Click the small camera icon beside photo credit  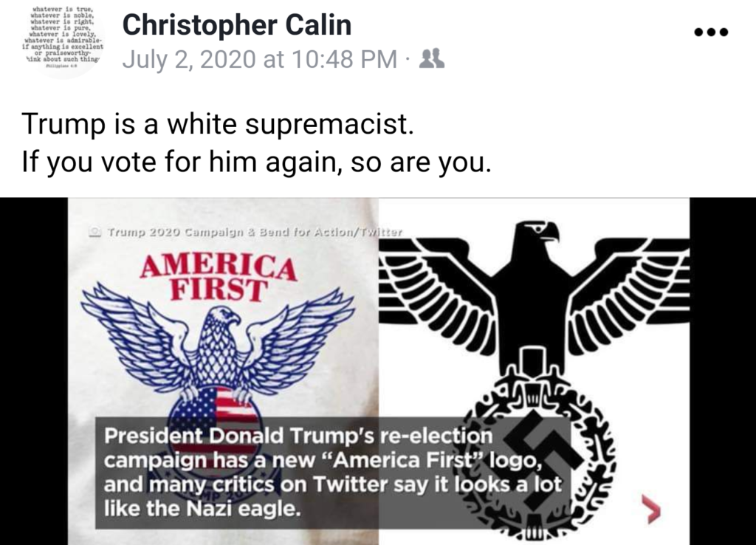point(95,233)
